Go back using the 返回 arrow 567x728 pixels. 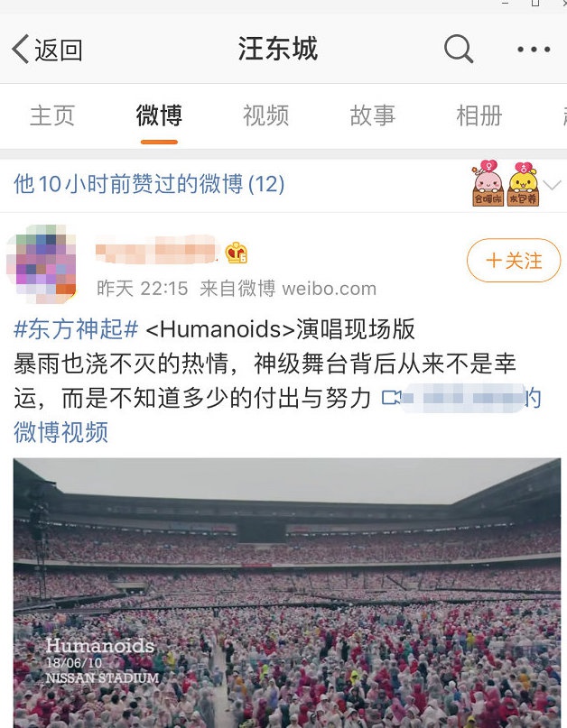coord(46,50)
